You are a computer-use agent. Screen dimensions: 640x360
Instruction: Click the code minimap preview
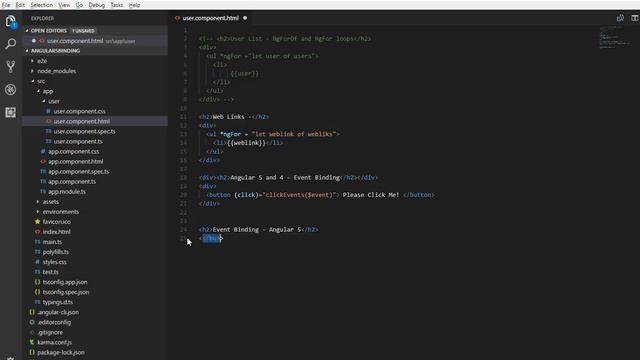pyautogui.click(x=614, y=38)
